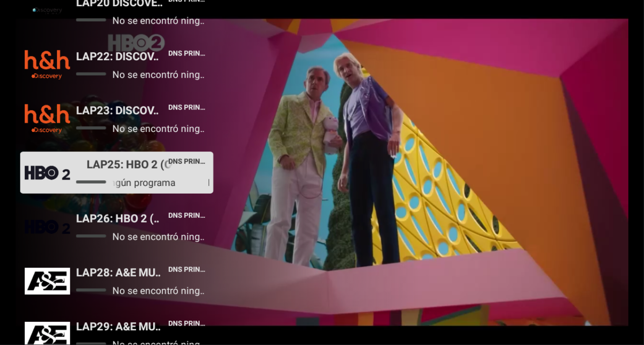
Task: Click the DNS PRIN... tag on LAP29 row
Action: coord(187,324)
